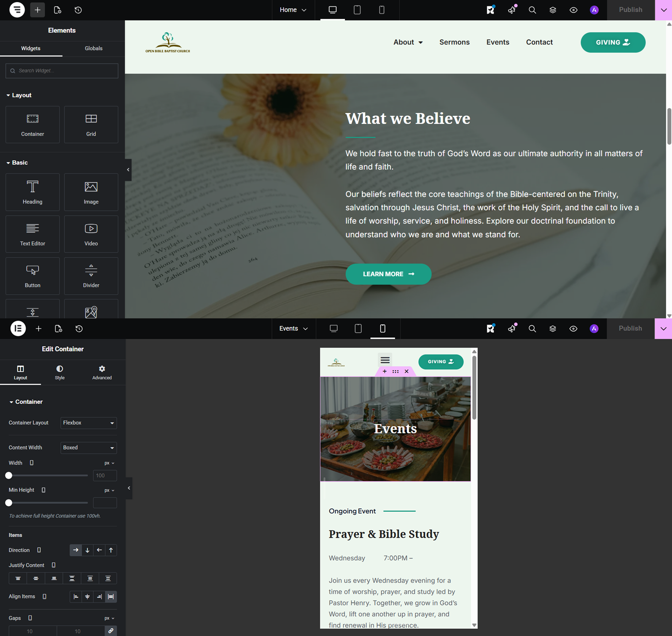Collapse the Layout widgets section

click(x=19, y=95)
